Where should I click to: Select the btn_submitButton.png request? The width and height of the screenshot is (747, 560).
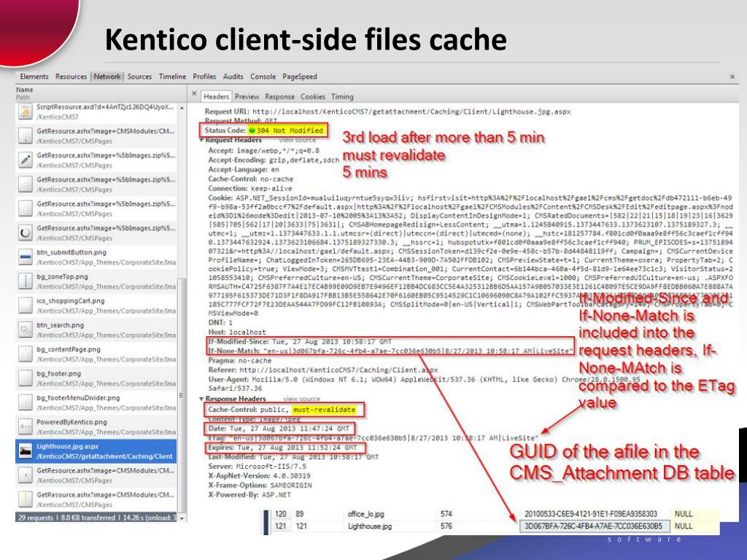click(x=97, y=257)
